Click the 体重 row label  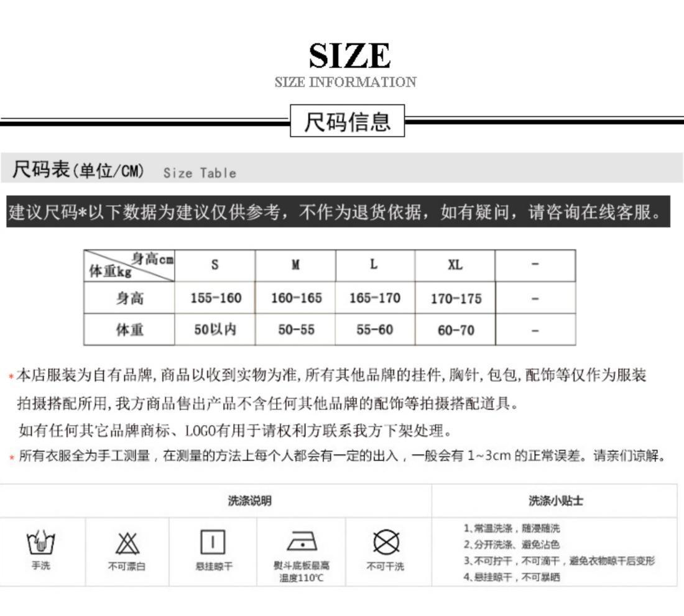[x=129, y=329]
